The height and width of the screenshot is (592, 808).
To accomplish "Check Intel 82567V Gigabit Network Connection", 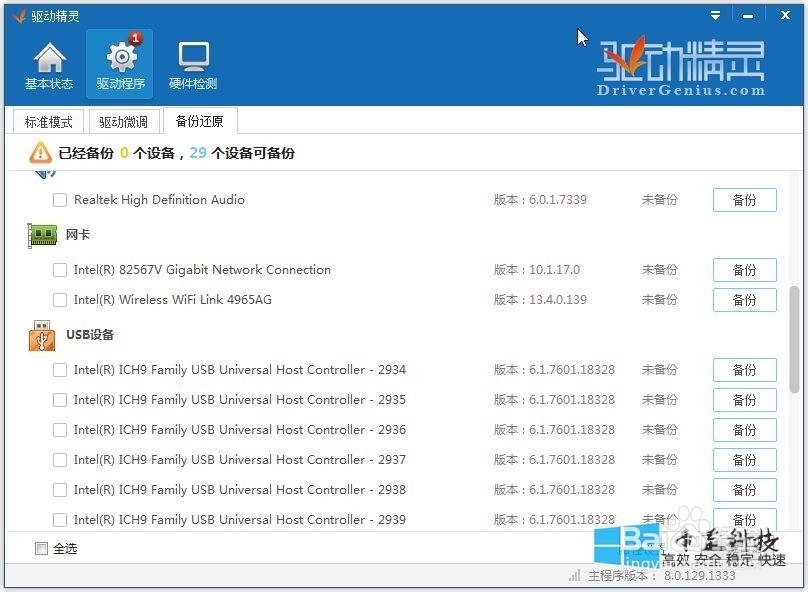I will pos(58,269).
